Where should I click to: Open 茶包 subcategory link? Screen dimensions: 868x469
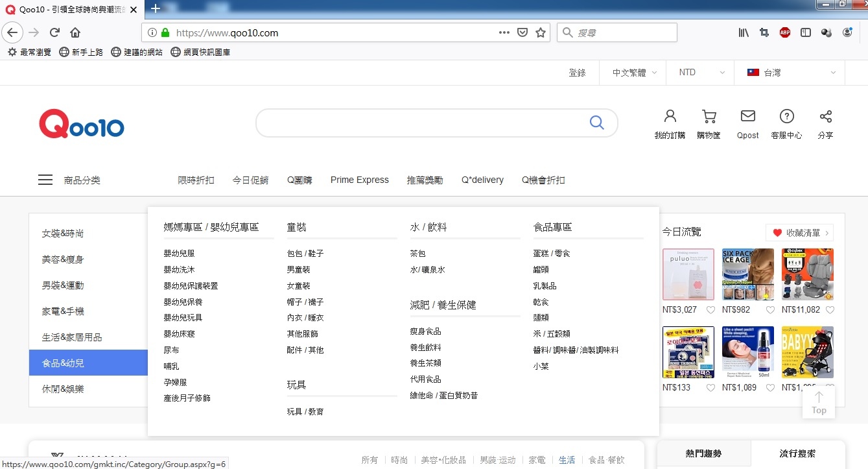tap(417, 254)
